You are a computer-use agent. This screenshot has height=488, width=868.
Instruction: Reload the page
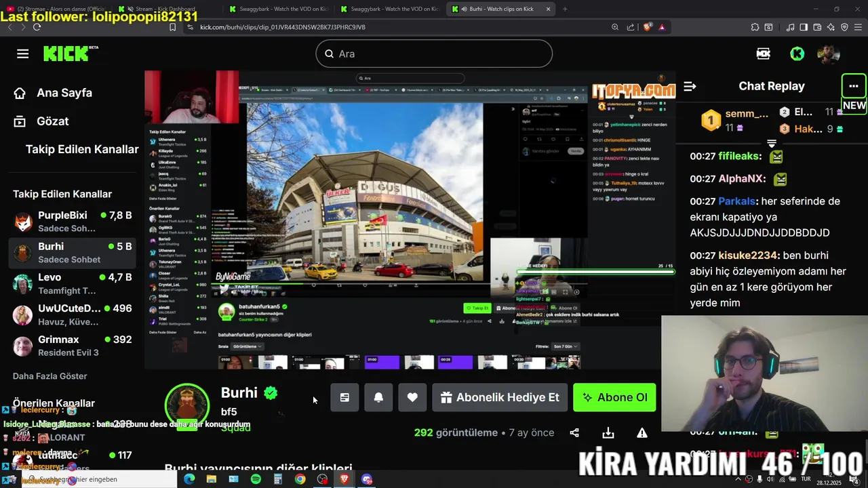[37, 27]
